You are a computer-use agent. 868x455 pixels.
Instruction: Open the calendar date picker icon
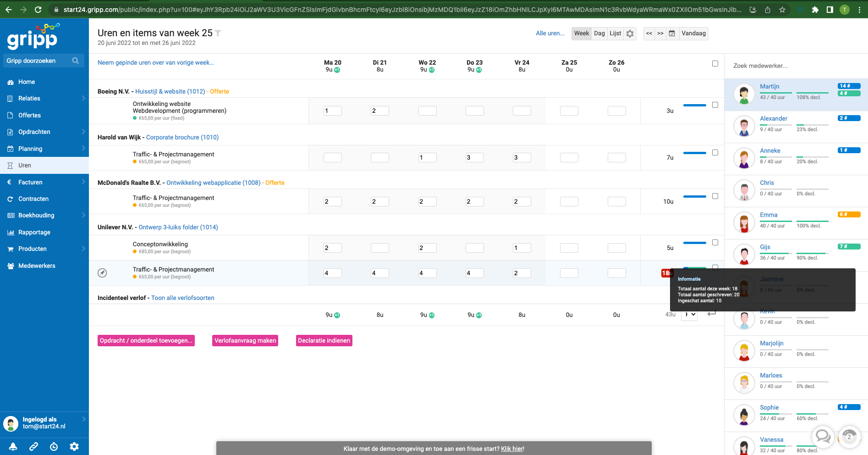[672, 33]
